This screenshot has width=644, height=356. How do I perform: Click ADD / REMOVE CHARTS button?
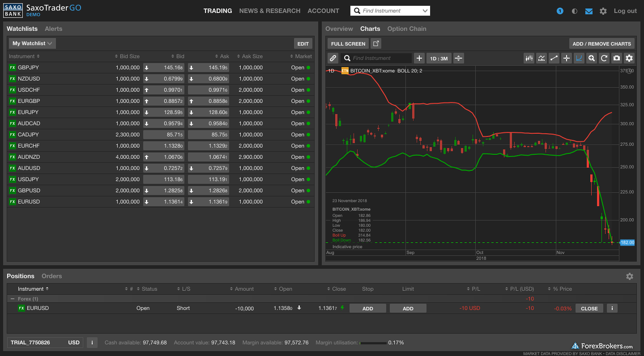[601, 43]
